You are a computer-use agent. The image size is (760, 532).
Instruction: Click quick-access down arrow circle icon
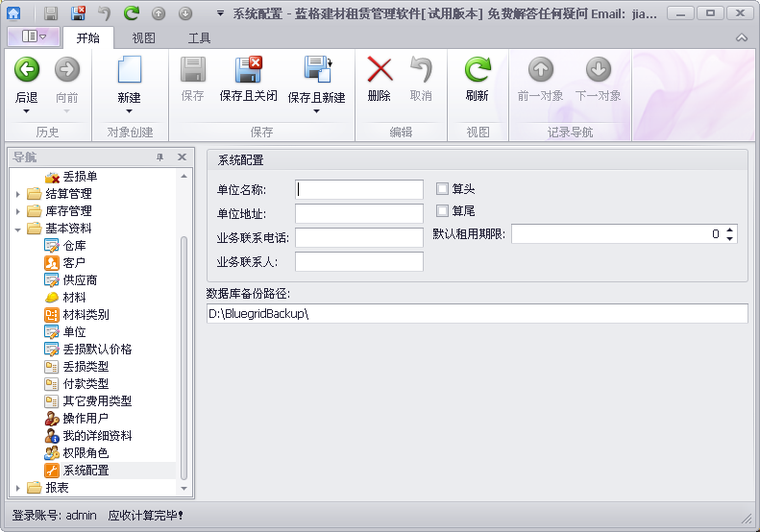point(185,13)
